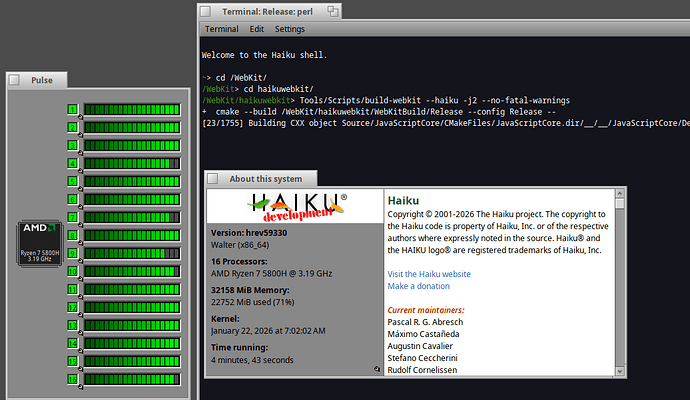690x400 pixels.
Task: Close the Pulse window
Action: point(15,80)
